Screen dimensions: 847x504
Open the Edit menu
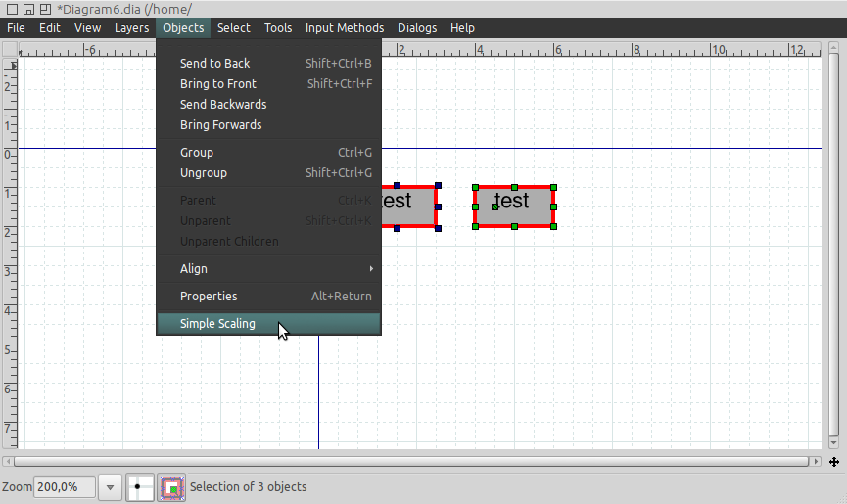tap(50, 28)
